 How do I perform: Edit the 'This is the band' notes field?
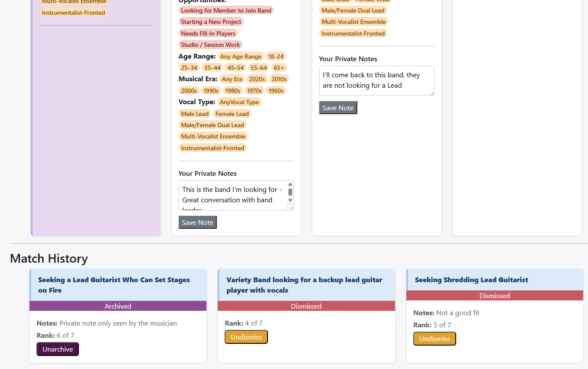(232, 195)
